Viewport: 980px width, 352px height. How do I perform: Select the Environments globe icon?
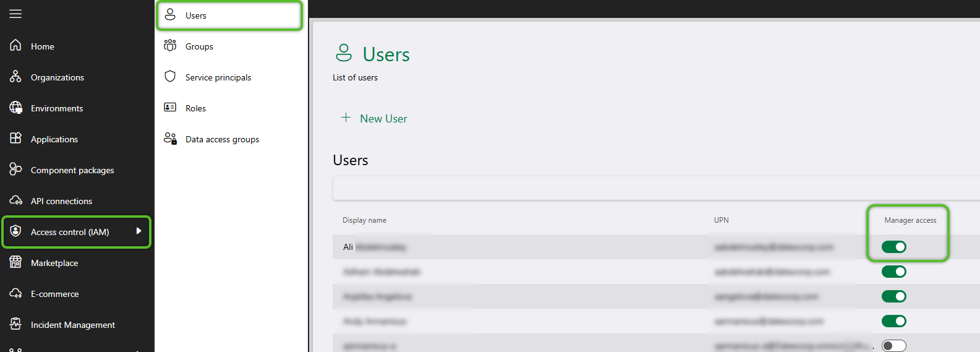click(15, 107)
